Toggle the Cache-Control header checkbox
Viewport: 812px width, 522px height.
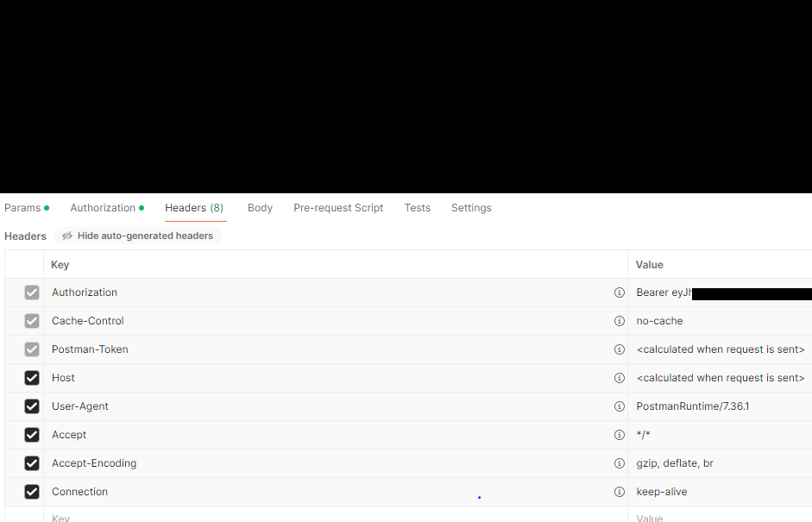32,321
